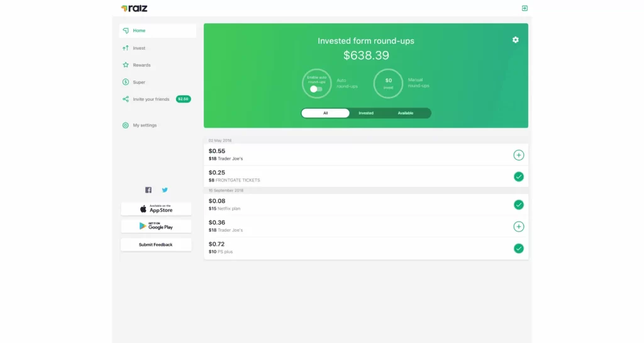Add the $0.36 Trader Joe's round-up
Viewport: 644px width, 343px height.
[519, 227]
